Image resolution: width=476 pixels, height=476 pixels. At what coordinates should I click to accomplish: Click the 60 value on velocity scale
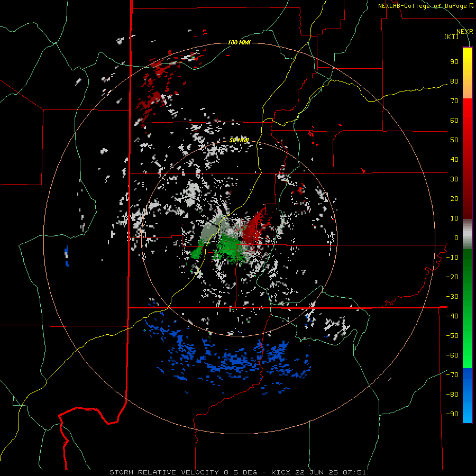click(454, 121)
